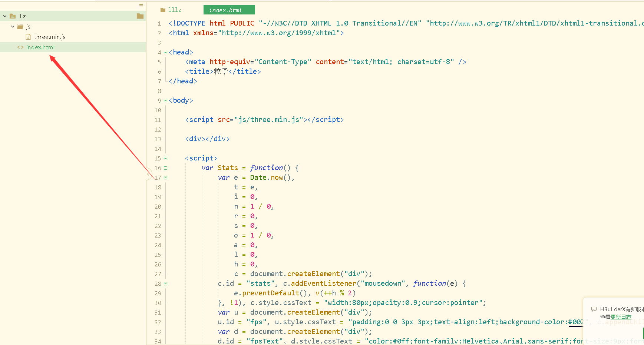Click the notification speech-bubble icon

[x=594, y=309]
